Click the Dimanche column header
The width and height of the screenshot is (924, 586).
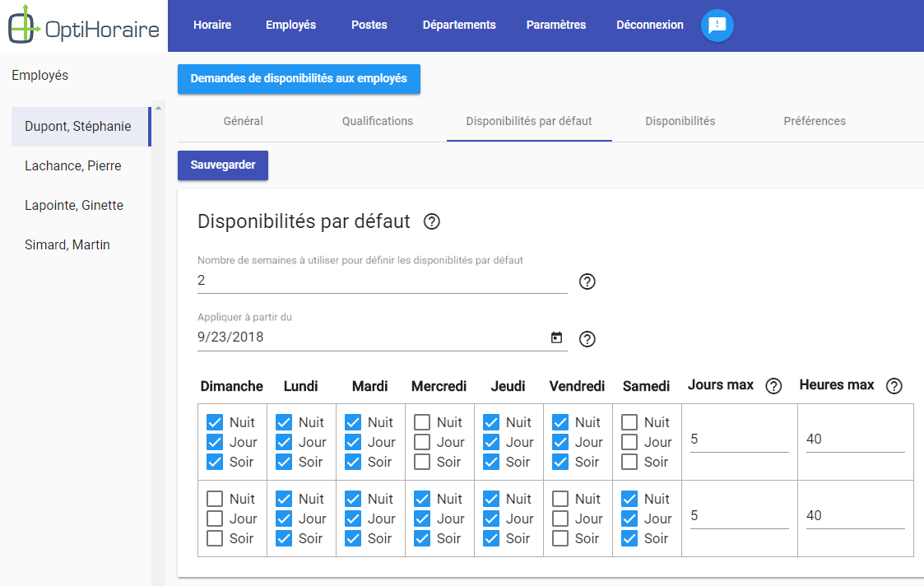[x=231, y=386]
